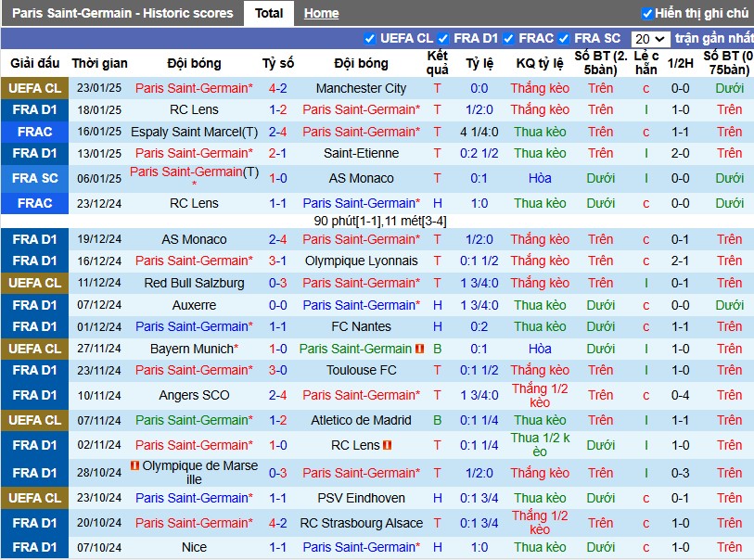Click the red card icon beside Bayern Munich match PSG
Image resolution: width=754 pixels, height=560 pixels.
[419, 349]
